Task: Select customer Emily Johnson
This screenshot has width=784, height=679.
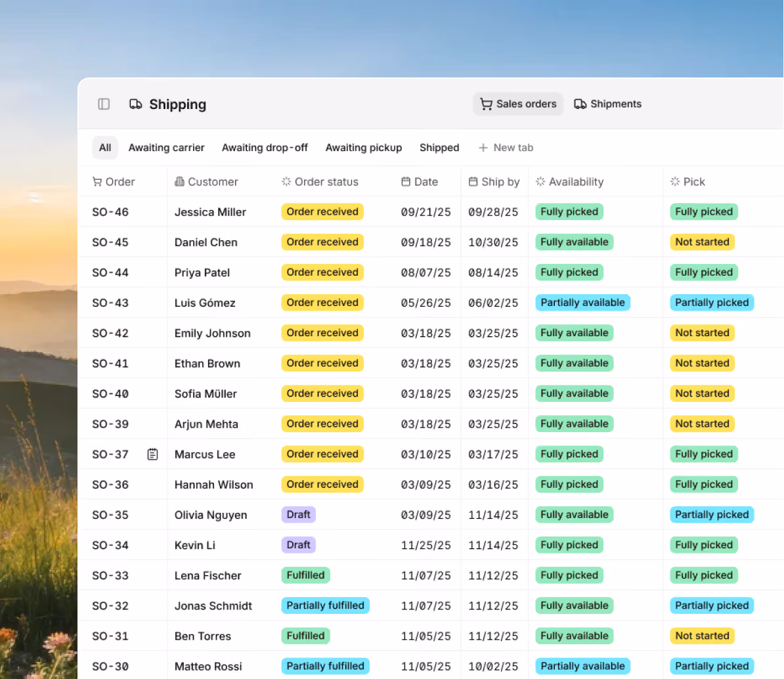Action: tap(213, 333)
